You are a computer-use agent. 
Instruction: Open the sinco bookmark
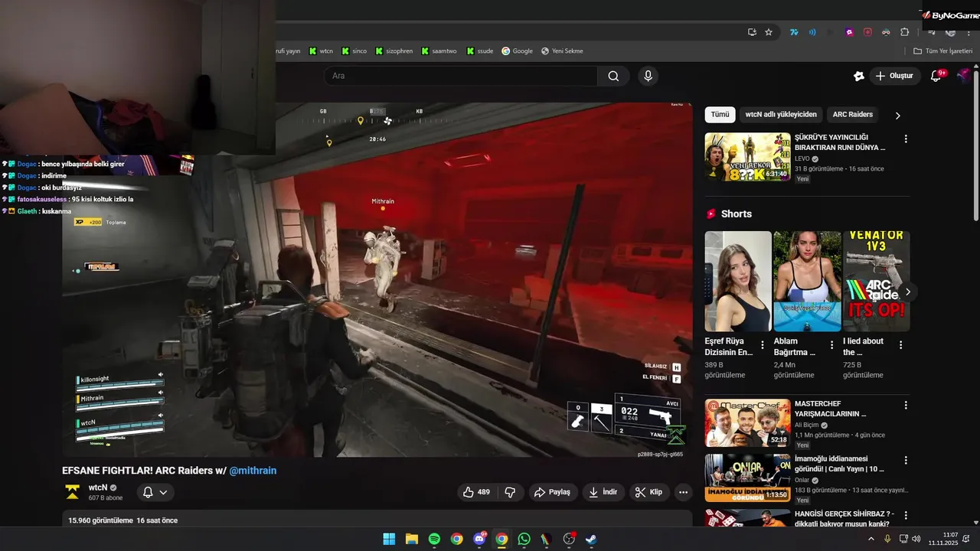click(x=354, y=51)
